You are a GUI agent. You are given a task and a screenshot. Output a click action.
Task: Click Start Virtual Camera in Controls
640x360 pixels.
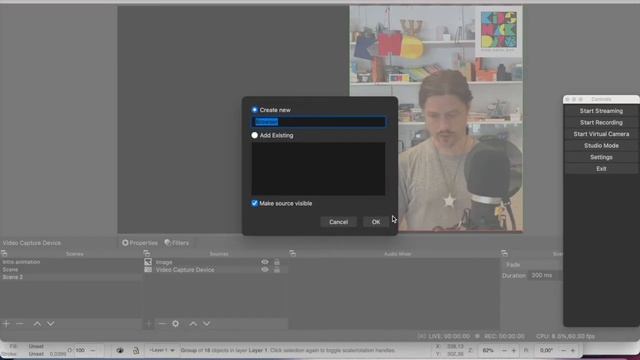[601, 134]
